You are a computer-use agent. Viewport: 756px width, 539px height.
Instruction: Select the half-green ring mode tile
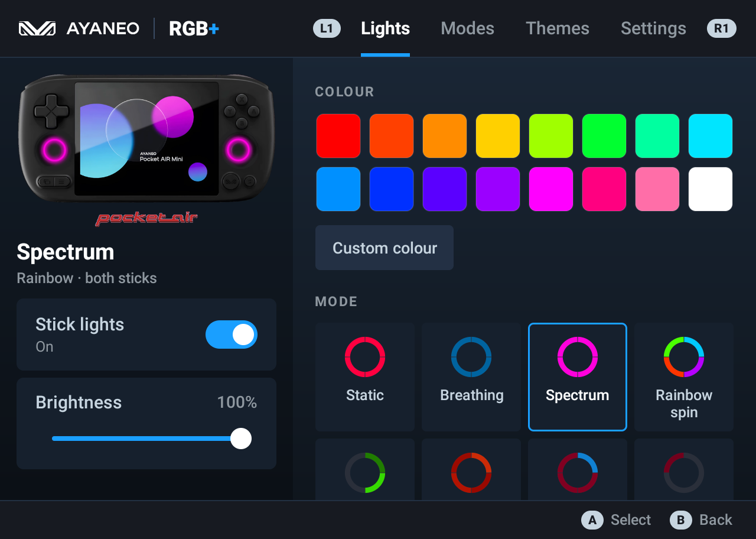(x=365, y=470)
